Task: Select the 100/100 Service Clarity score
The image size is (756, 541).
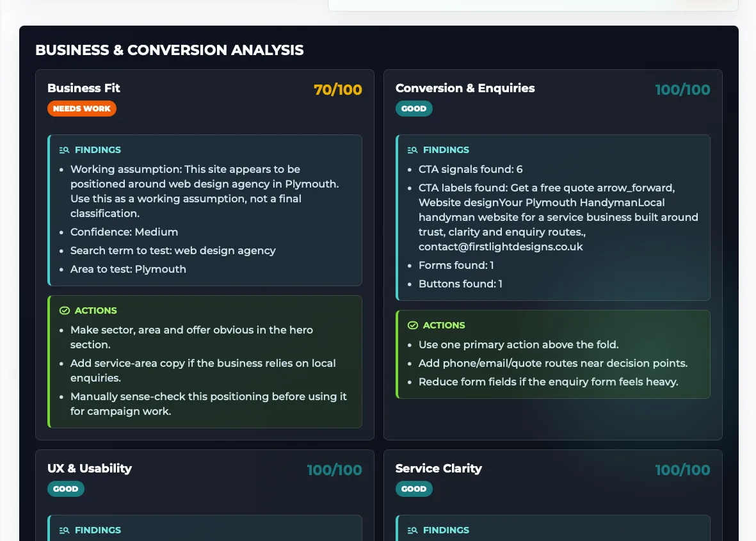Action: 682,470
